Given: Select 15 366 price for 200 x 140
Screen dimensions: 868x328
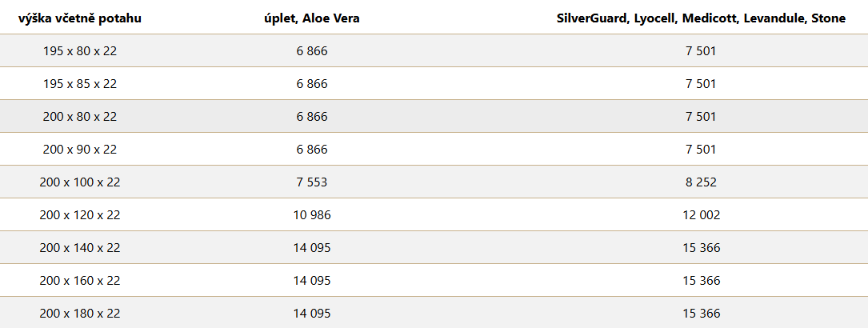Looking at the screenshot, I should (702, 248).
